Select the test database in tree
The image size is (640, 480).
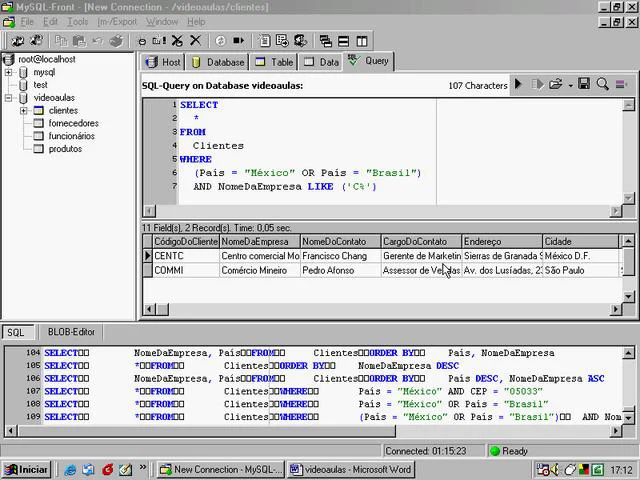(x=40, y=85)
